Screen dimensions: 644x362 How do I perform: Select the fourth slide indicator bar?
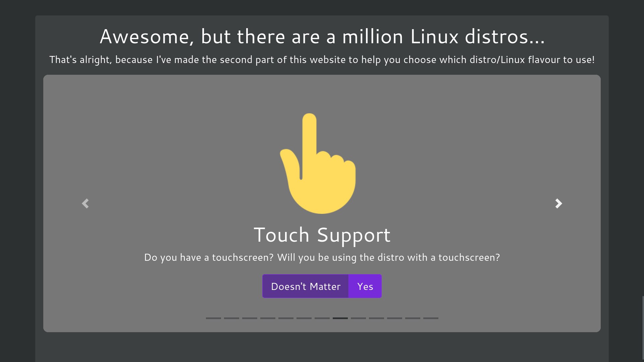268,318
